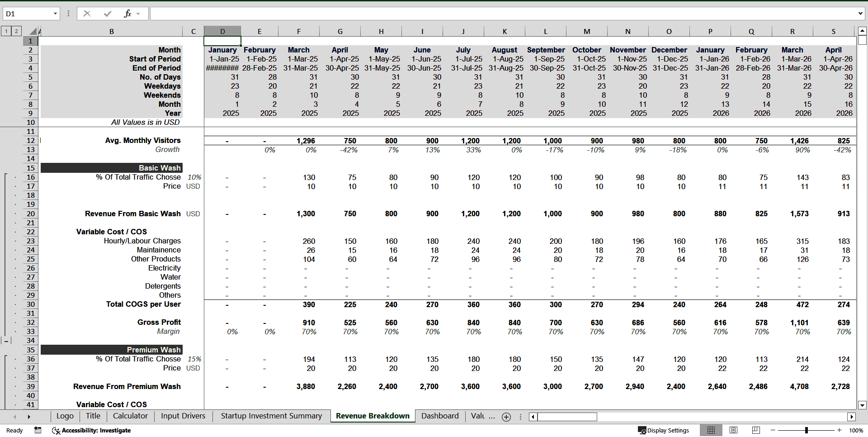Viewport: 868px width, 437px height.
Task: Click the Avg. Monthly Visitors label
Action: pyautogui.click(x=143, y=141)
